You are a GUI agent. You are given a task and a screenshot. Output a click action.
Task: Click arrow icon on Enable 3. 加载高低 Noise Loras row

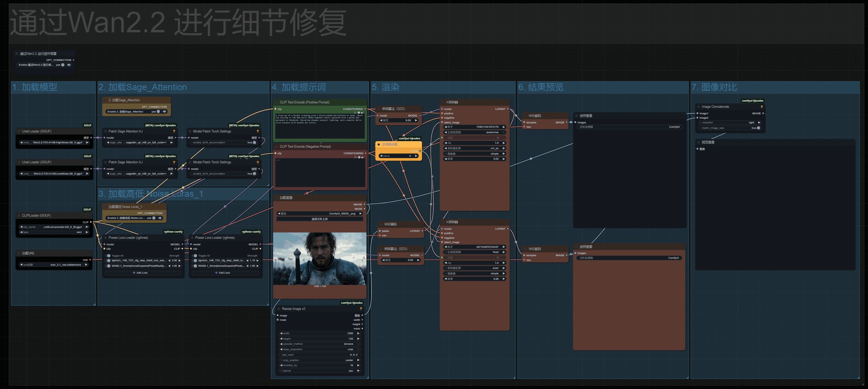160,218
